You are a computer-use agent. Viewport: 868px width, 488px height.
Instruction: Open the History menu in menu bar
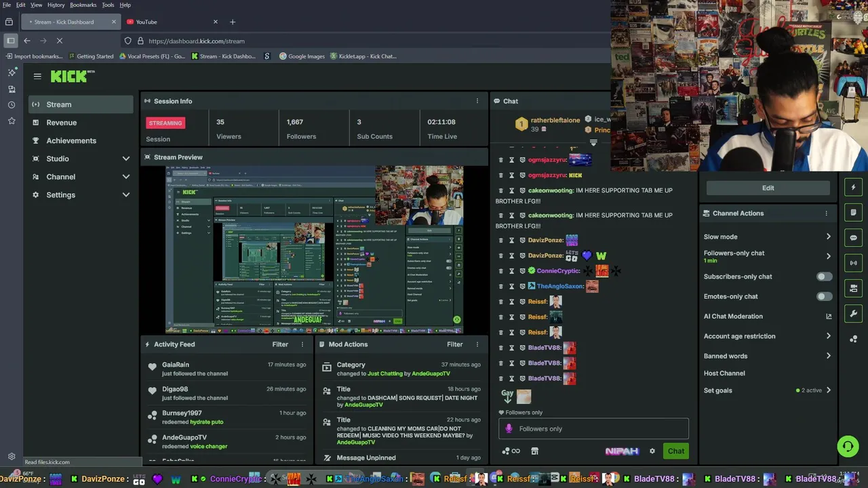tap(56, 5)
